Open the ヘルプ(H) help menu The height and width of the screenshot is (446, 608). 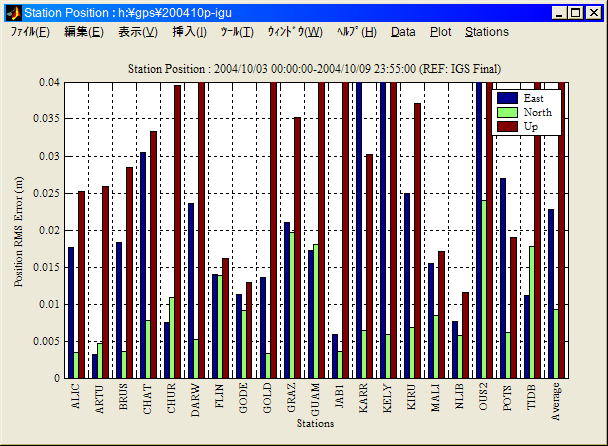[356, 32]
